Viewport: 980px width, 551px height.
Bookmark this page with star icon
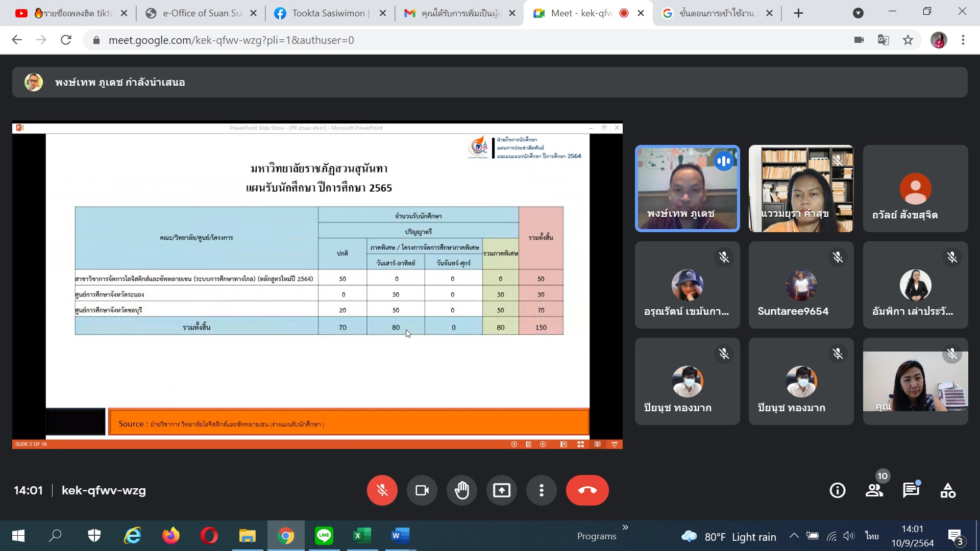[908, 40]
